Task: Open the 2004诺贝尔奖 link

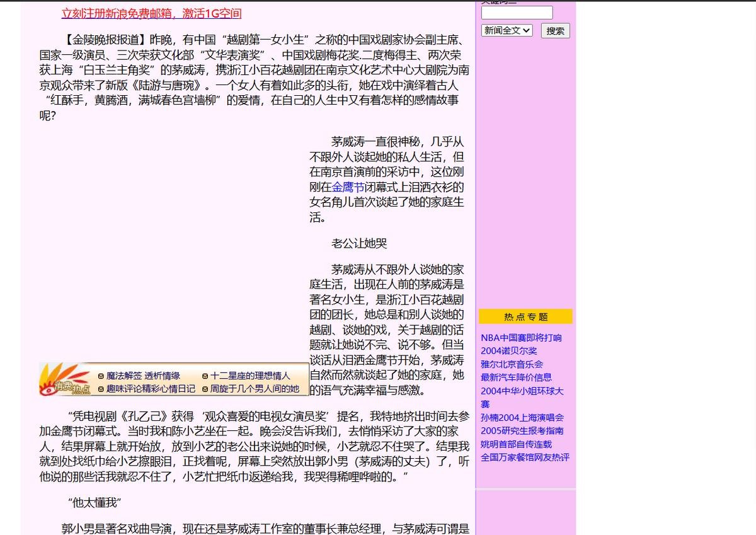Action: coord(509,351)
